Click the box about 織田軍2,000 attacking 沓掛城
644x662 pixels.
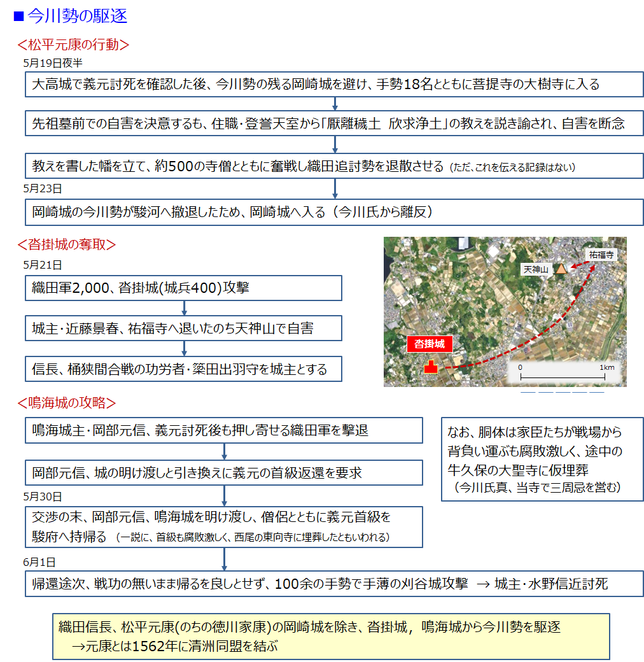click(x=183, y=288)
